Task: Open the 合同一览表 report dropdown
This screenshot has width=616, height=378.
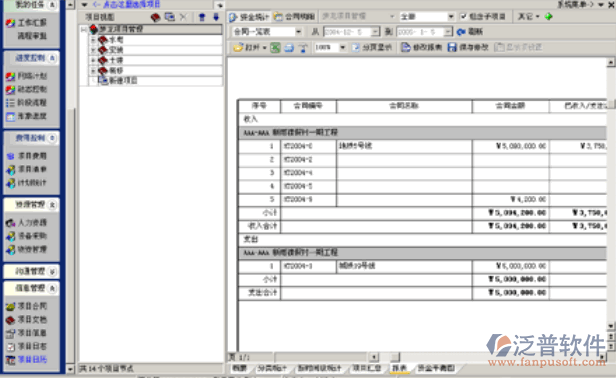Action: (299, 32)
